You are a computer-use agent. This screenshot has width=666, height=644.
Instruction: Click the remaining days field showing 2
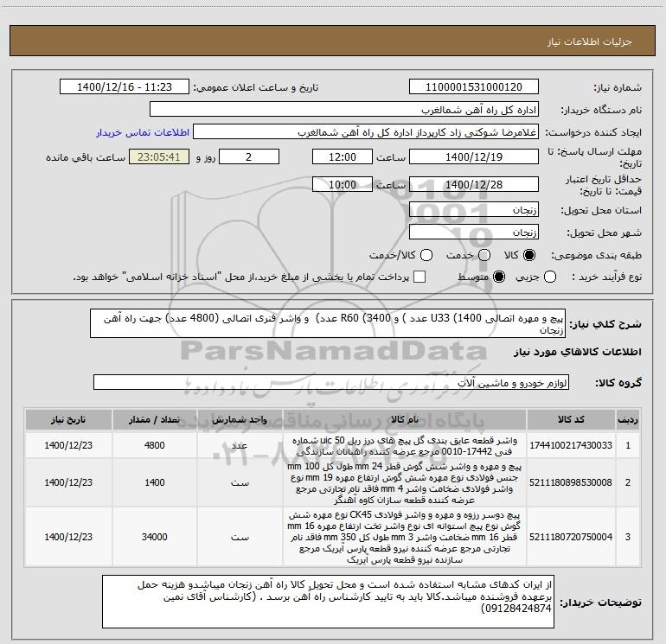point(249,157)
